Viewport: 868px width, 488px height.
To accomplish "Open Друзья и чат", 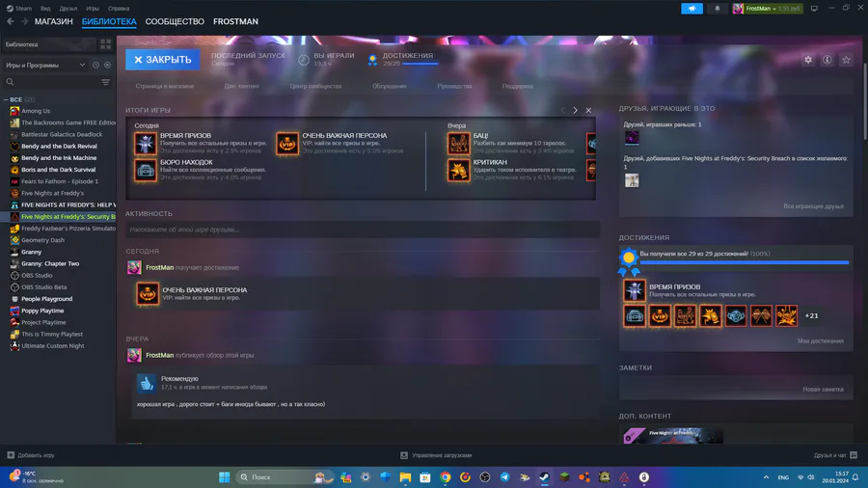I will point(835,455).
